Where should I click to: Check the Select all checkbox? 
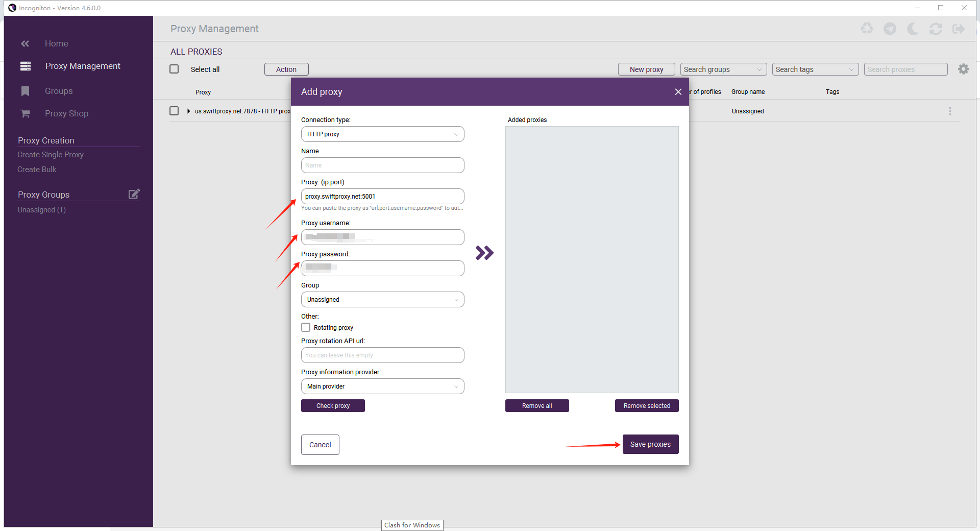click(x=174, y=69)
